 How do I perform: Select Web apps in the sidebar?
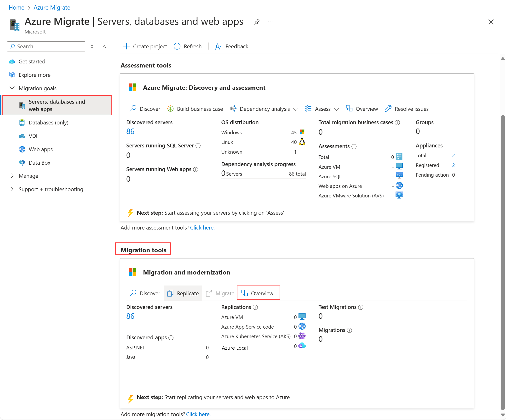coord(40,149)
